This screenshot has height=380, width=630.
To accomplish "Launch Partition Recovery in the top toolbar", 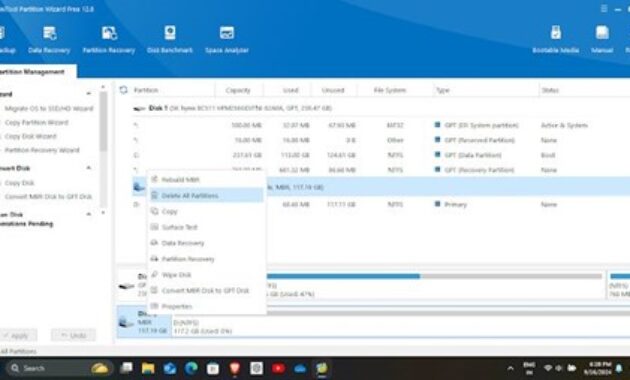I will [109, 40].
